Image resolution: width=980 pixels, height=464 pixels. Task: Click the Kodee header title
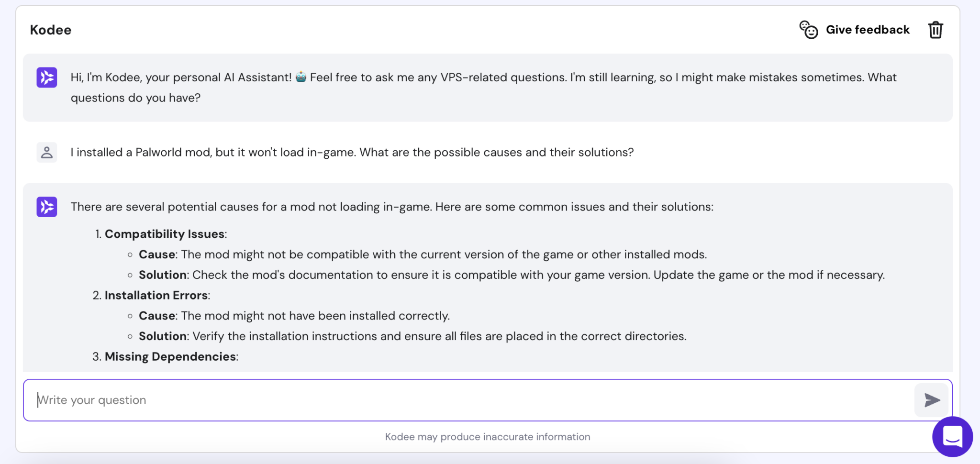pyautogui.click(x=50, y=29)
